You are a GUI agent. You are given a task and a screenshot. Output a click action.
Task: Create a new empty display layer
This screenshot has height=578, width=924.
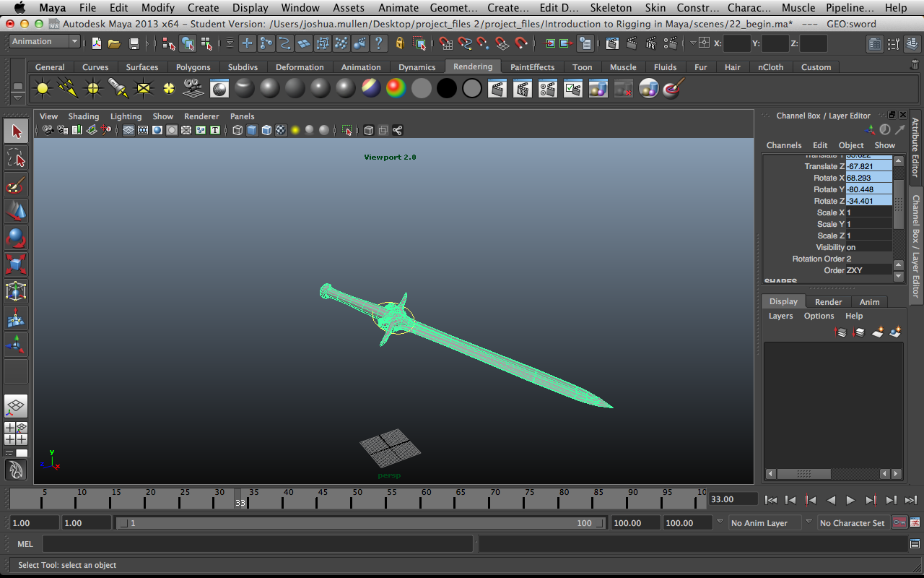point(878,332)
